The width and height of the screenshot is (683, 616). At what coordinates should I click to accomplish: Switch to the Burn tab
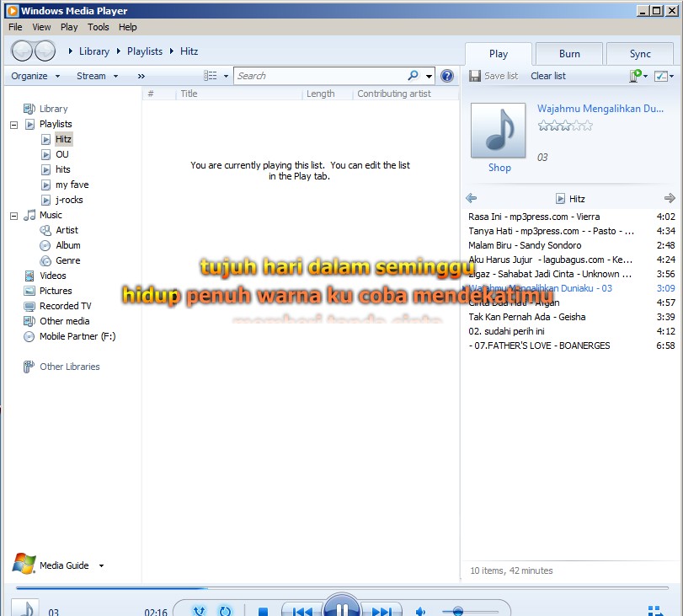pyautogui.click(x=569, y=54)
